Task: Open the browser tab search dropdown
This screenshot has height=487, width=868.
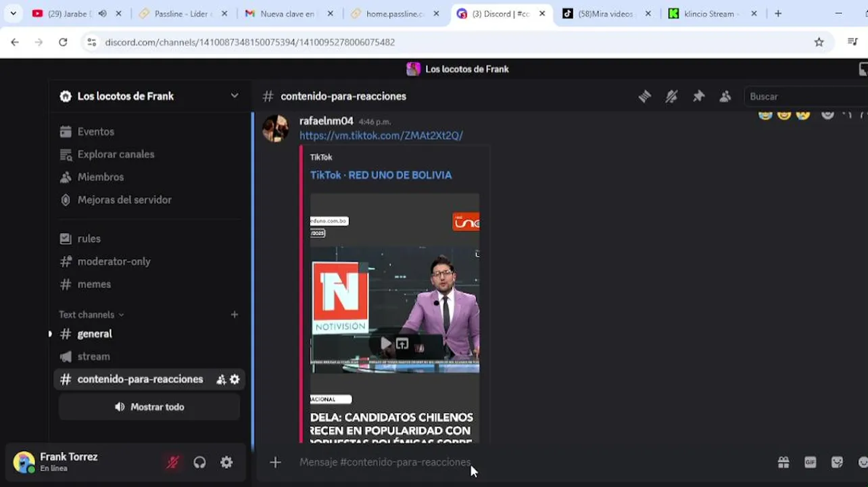Action: (x=13, y=14)
